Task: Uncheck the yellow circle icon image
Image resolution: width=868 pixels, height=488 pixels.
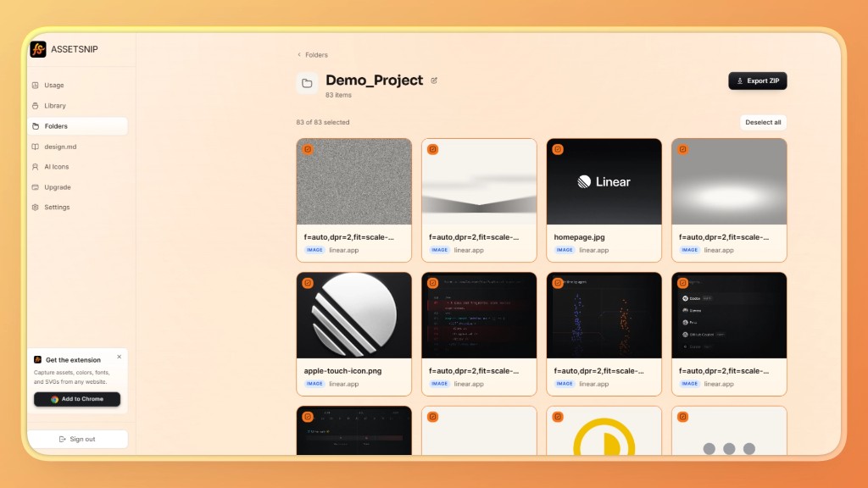Action: pos(558,417)
